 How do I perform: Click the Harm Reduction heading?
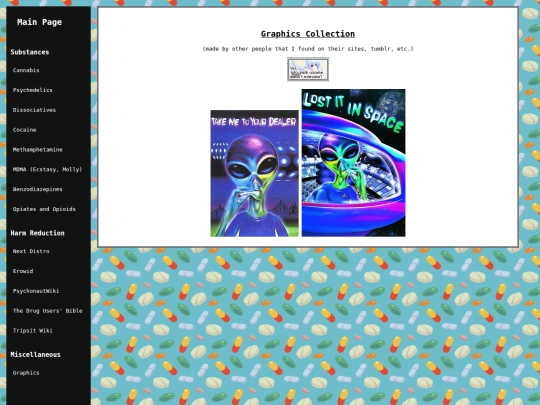(37, 233)
